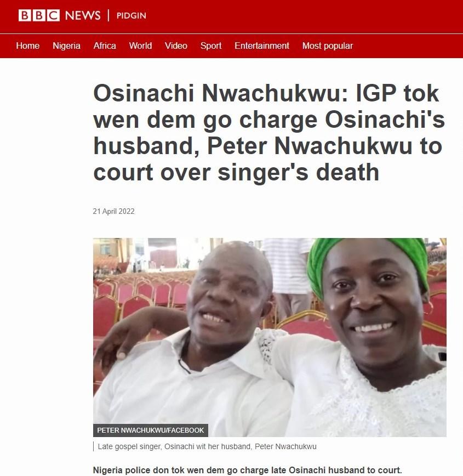This screenshot has height=476, width=463.
Task: Open the Sport section
Action: 211,46
